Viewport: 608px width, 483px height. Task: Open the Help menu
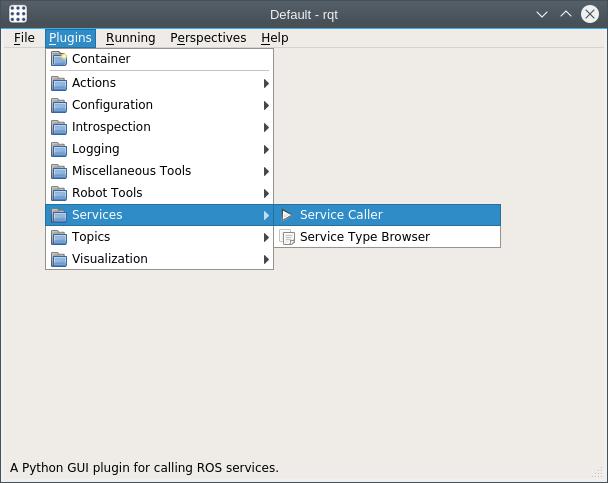[x=275, y=38]
